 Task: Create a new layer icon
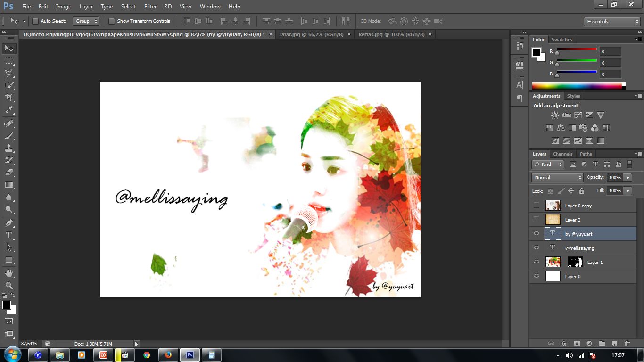coord(614,344)
